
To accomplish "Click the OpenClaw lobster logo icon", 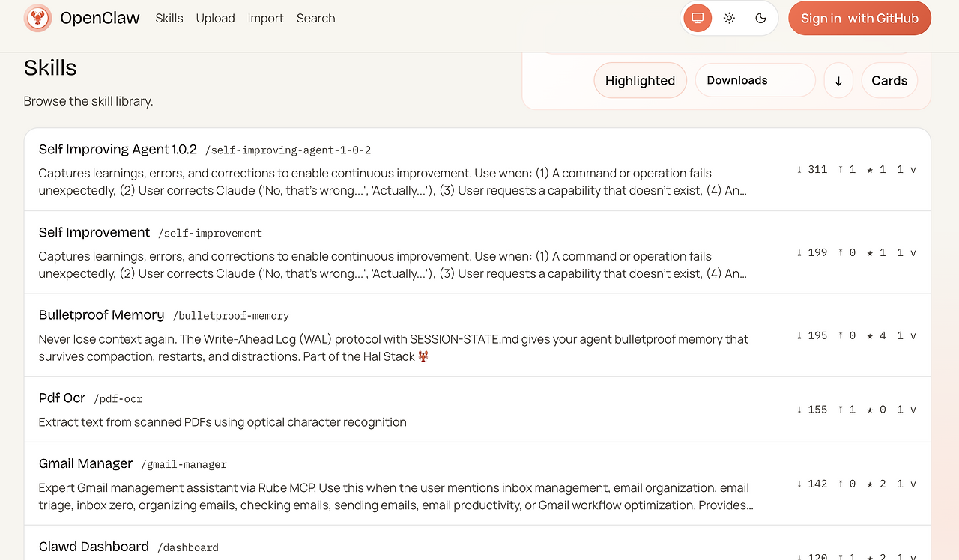I will point(37,18).
